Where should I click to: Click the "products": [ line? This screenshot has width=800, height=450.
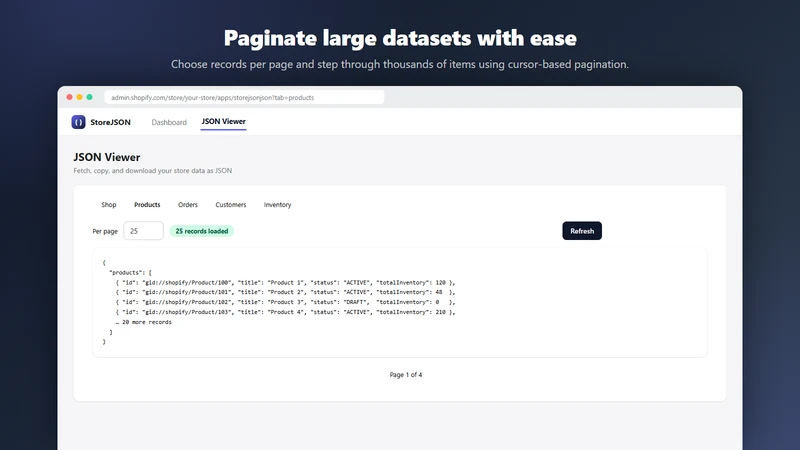[x=130, y=272]
